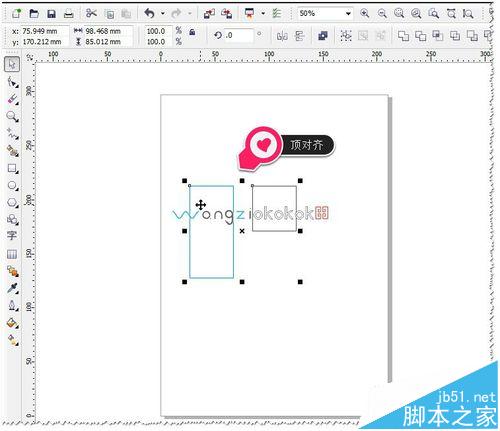Screen dimensions: 500x431
Task: Select the Text tool
Action: pos(12,236)
